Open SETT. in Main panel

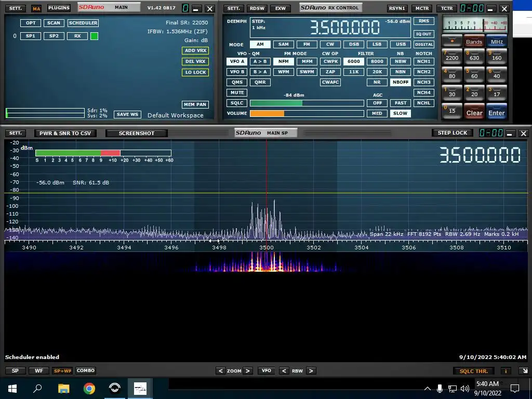pyautogui.click(x=15, y=8)
